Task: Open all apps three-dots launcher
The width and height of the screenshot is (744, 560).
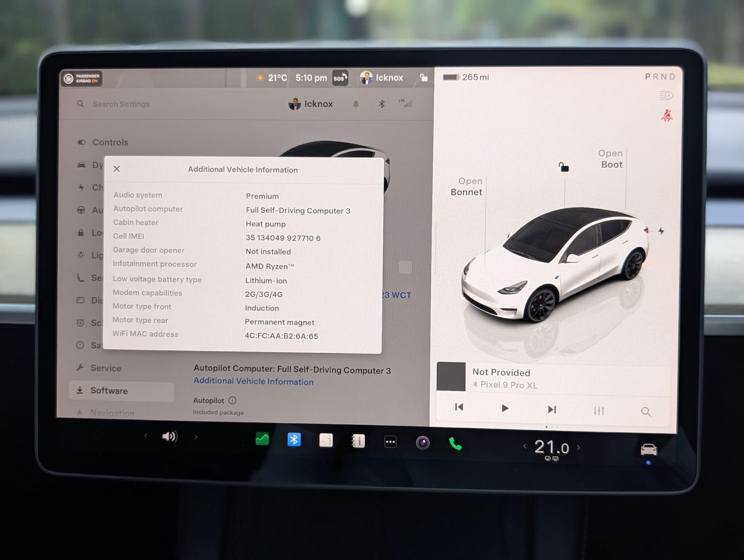Action: pos(390,442)
